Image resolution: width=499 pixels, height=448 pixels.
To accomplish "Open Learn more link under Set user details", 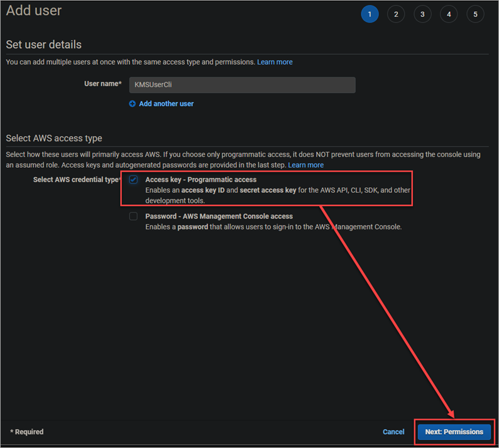I will click(x=275, y=62).
